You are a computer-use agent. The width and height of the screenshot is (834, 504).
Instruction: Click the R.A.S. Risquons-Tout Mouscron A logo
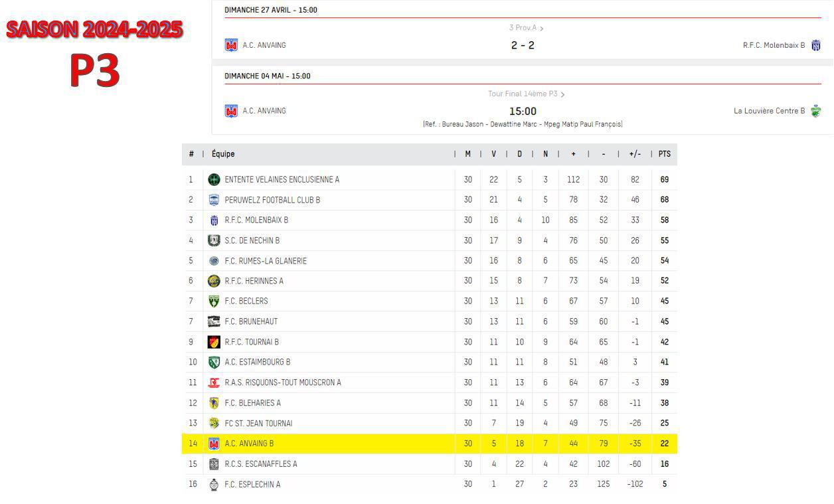click(214, 382)
